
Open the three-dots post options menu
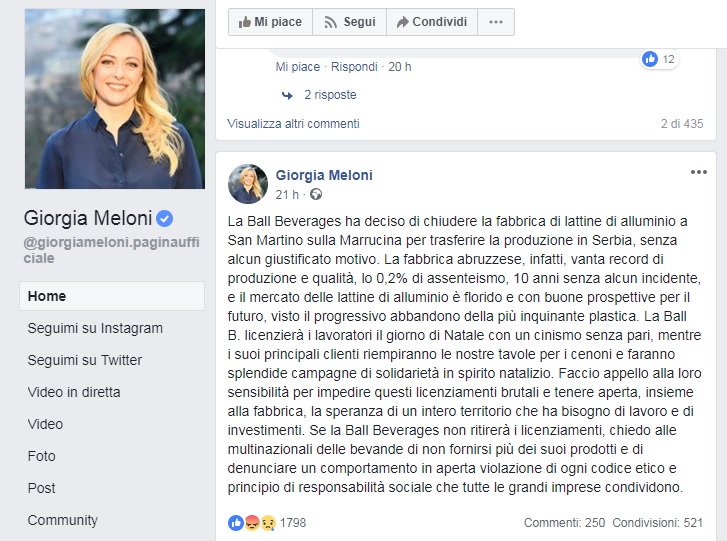[698, 172]
